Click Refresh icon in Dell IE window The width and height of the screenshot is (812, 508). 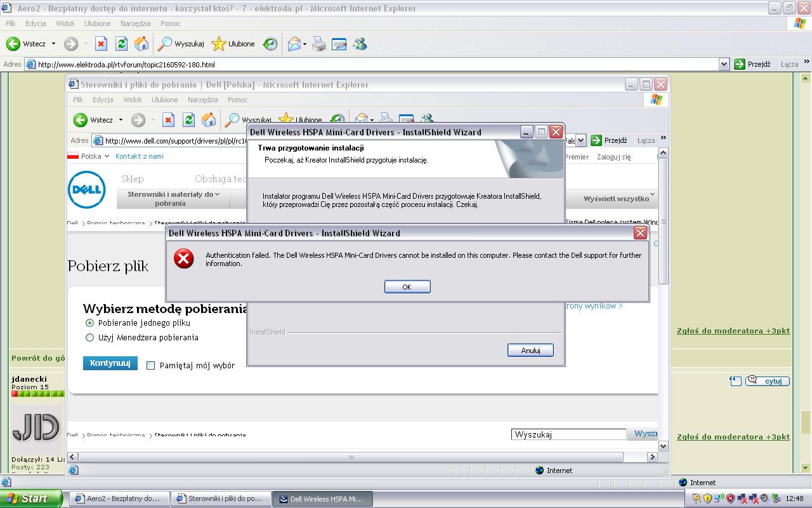pyautogui.click(x=188, y=120)
